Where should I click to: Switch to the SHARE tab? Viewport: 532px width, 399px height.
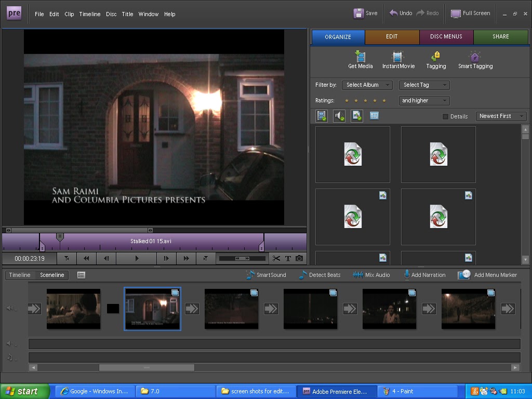coord(501,37)
